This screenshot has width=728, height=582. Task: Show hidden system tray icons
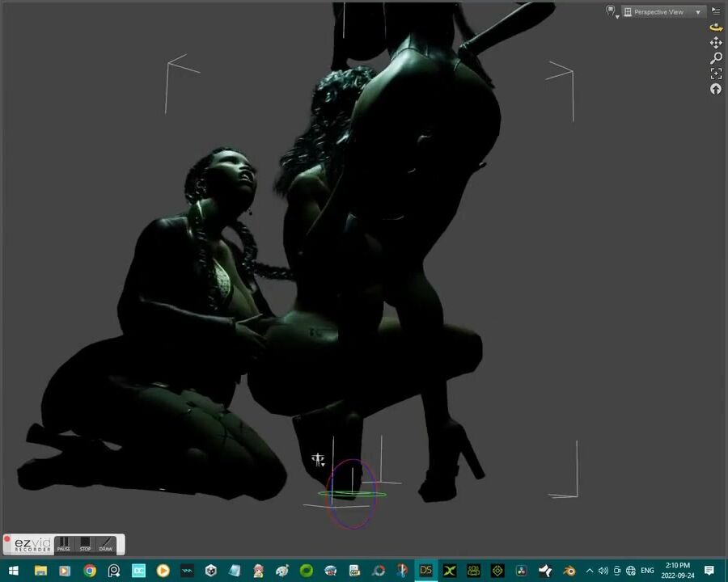589,571
